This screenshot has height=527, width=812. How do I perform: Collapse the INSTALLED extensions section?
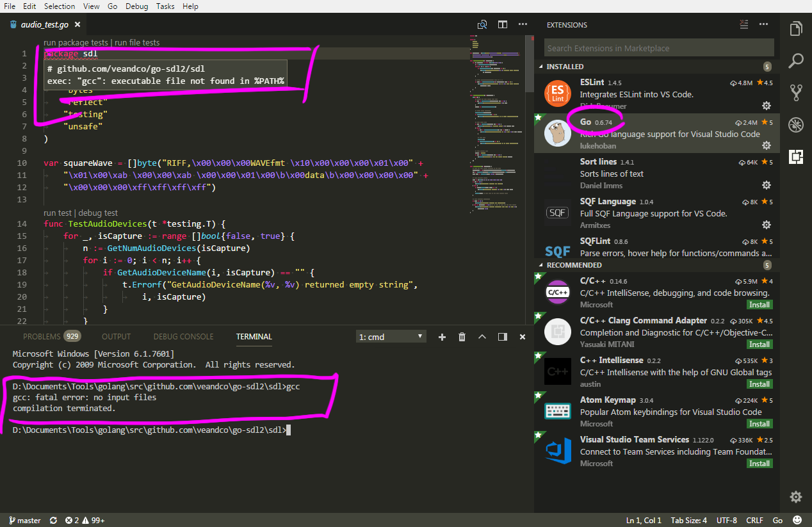(x=657, y=67)
